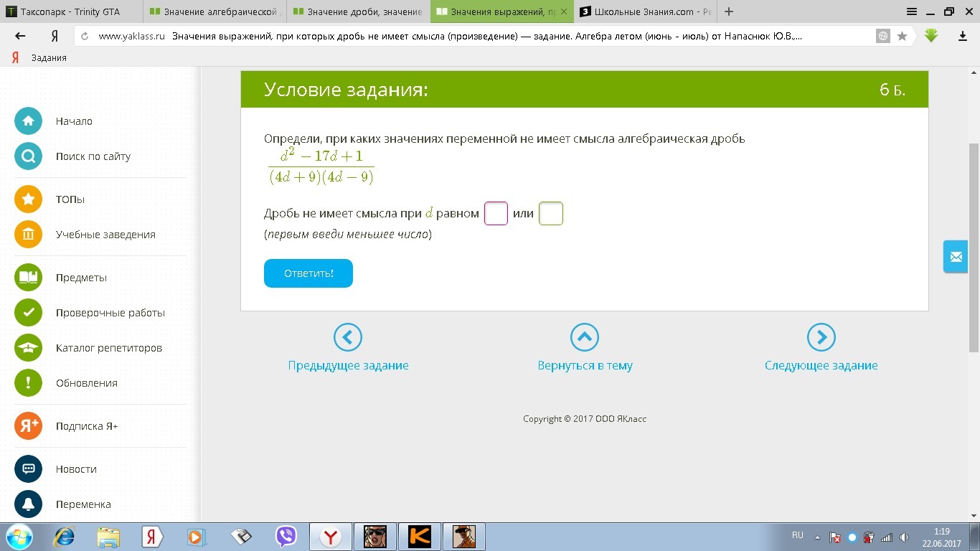Click the first answer input box

click(x=496, y=213)
